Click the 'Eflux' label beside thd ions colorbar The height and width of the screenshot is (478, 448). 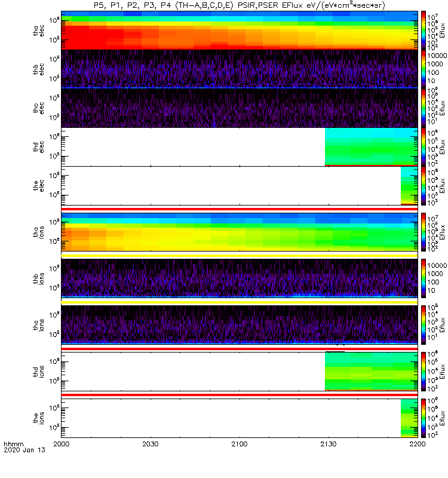pos(442,372)
